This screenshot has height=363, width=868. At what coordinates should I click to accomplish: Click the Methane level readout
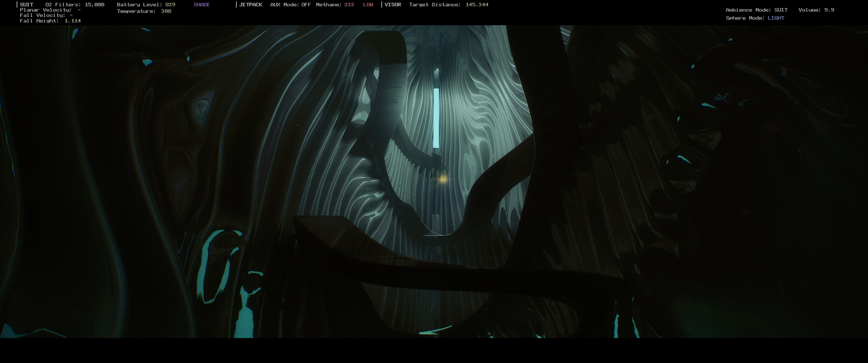tap(335, 5)
